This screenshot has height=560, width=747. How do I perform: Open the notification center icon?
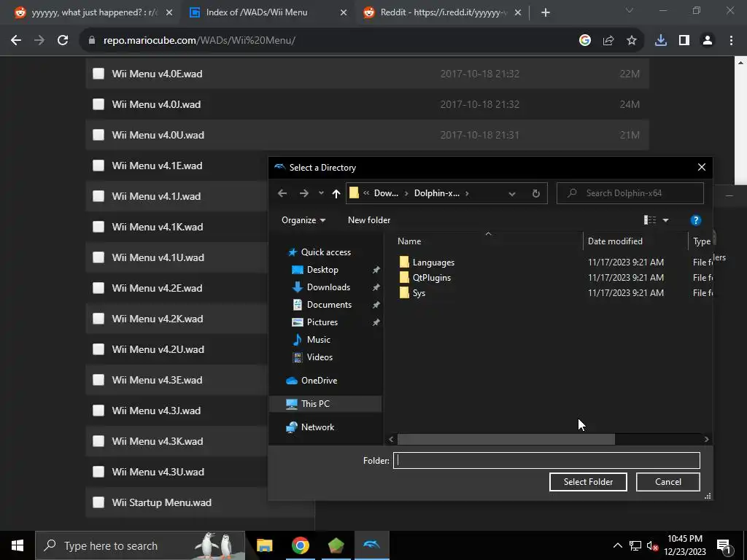(724, 546)
